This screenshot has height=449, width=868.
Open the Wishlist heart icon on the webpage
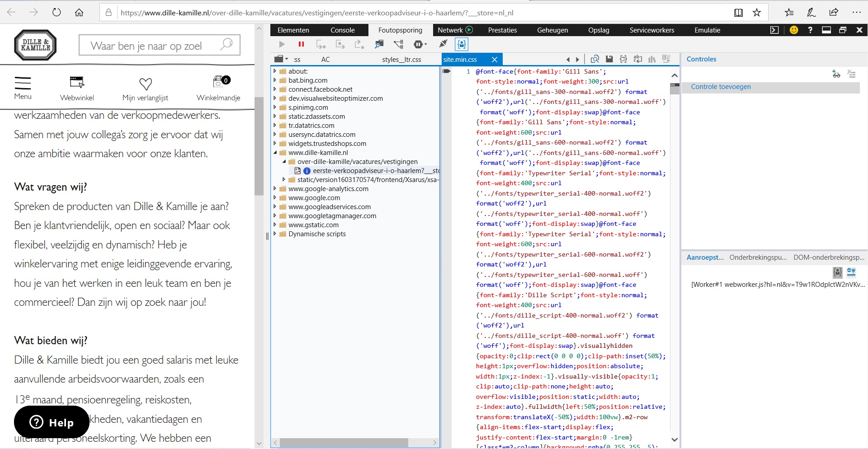(x=145, y=84)
